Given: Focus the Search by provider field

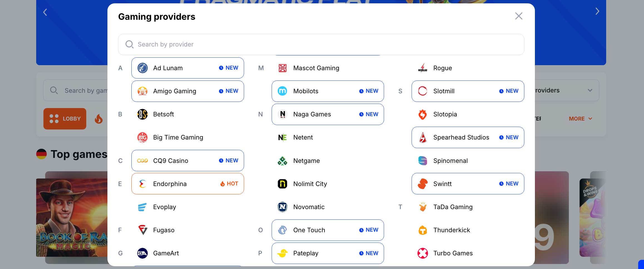Looking at the screenshot, I should point(321,44).
